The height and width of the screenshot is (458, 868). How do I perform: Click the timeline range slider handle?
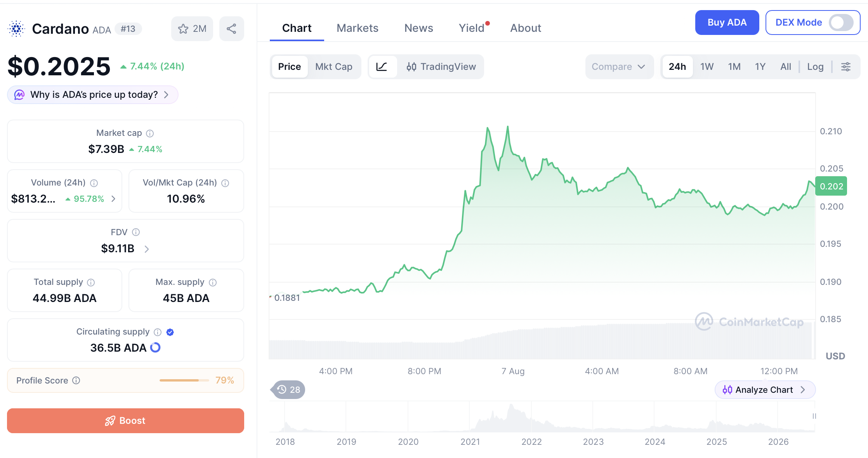814,416
